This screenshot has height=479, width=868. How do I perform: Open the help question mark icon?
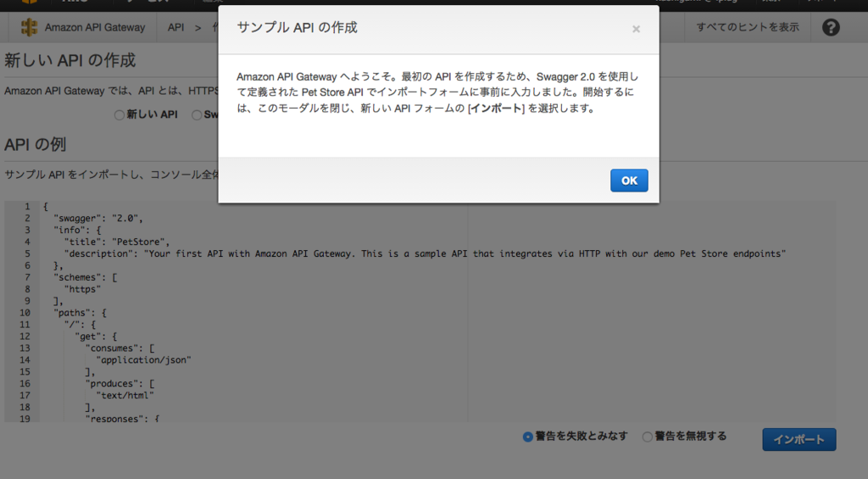[831, 27]
